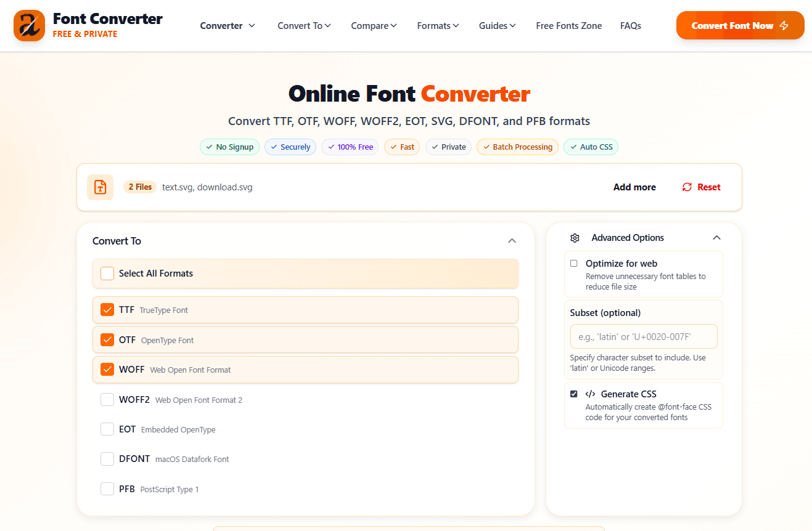Collapse the Convert To panel
Screen dimensions: 812x531
tap(512, 241)
